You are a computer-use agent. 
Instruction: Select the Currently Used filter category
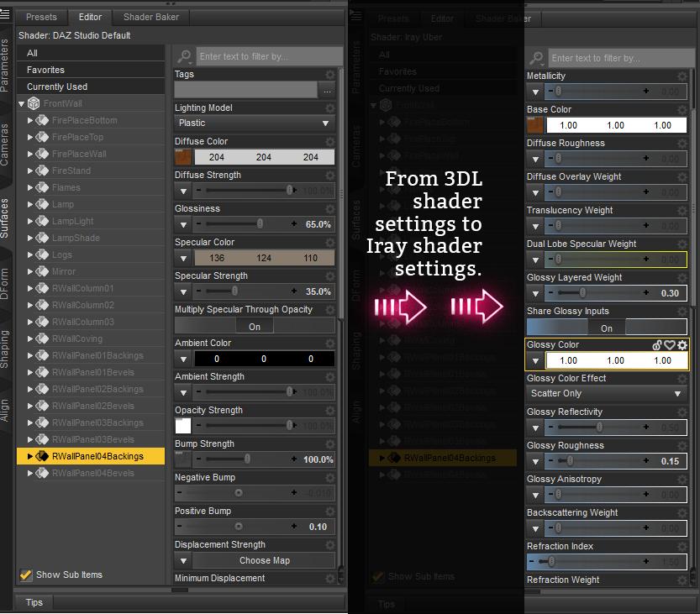tap(91, 87)
